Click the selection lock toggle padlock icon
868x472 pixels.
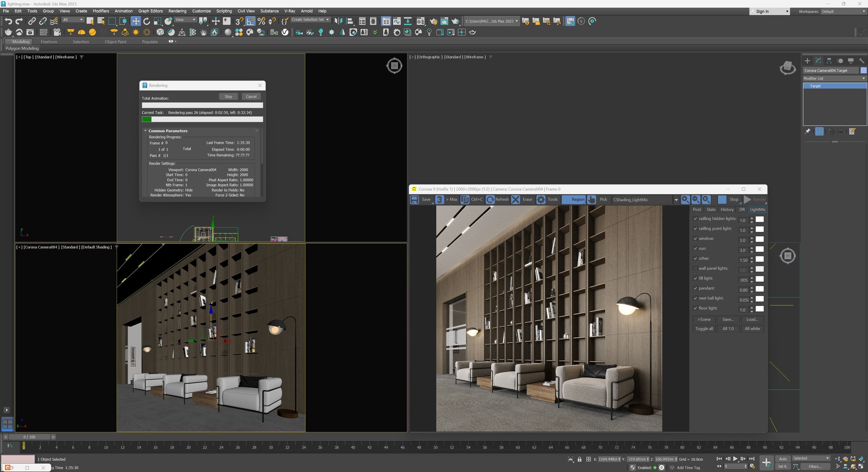tap(580, 459)
